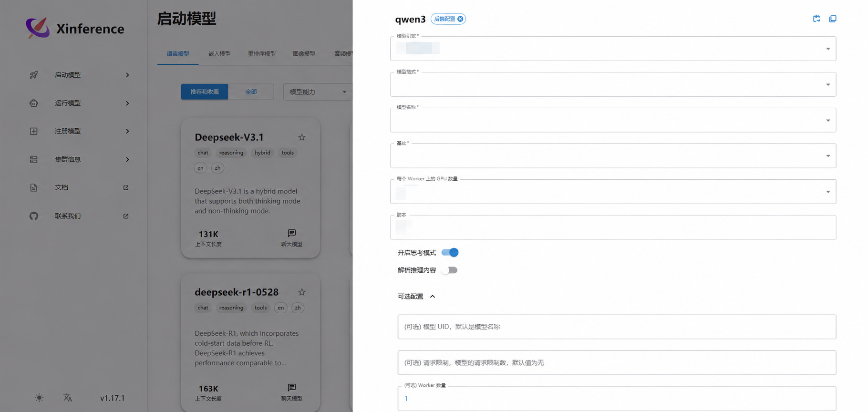Favorite Deepseek-V3.1 with its star icon
The image size is (868, 412).
point(302,137)
